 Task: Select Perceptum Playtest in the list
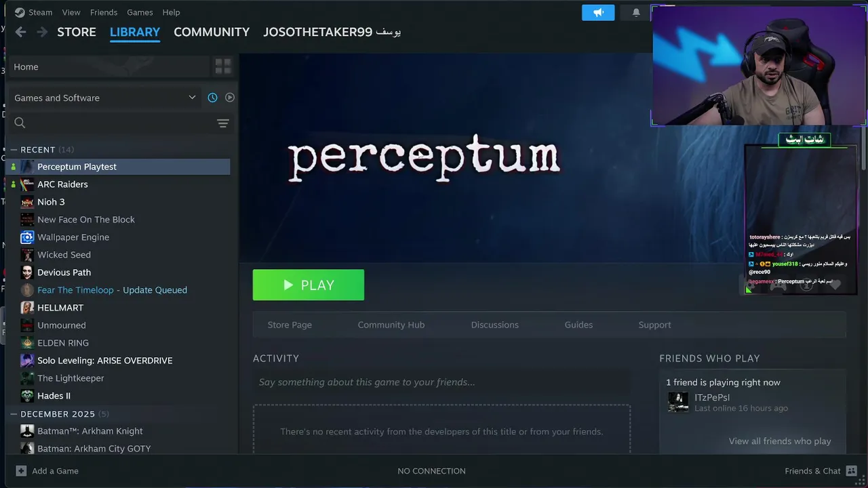tap(118, 167)
